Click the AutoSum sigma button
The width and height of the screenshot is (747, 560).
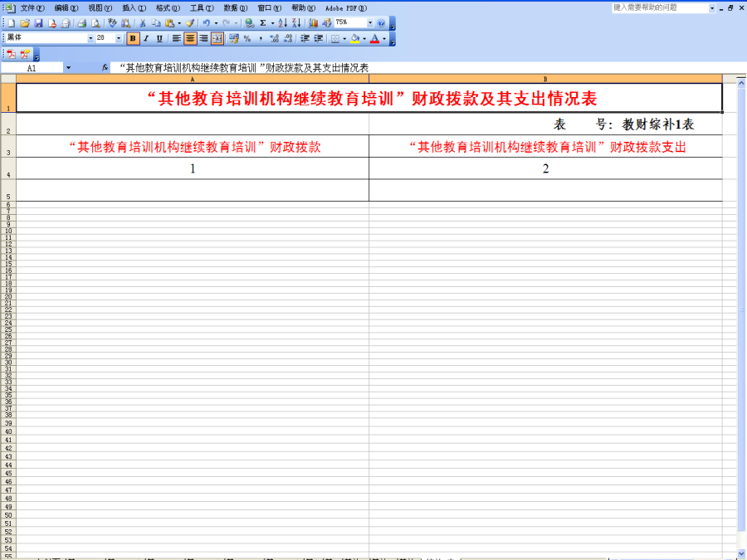(262, 23)
